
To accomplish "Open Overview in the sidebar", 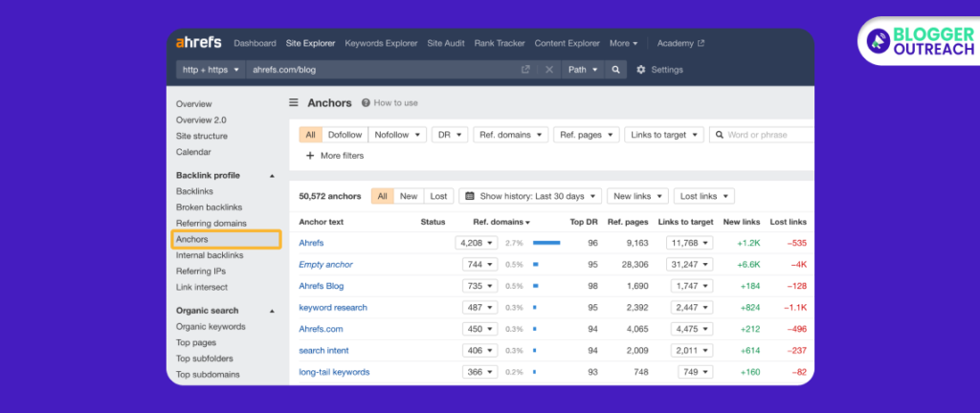I will coord(193,104).
